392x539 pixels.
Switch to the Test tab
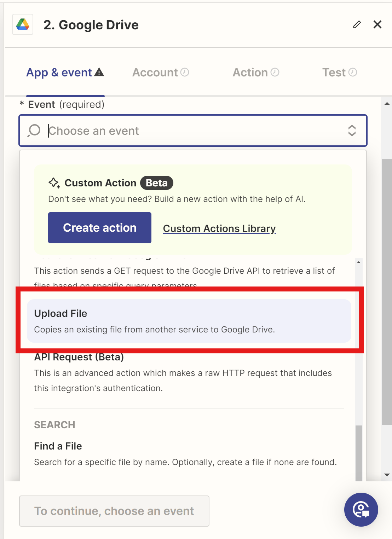coord(340,73)
